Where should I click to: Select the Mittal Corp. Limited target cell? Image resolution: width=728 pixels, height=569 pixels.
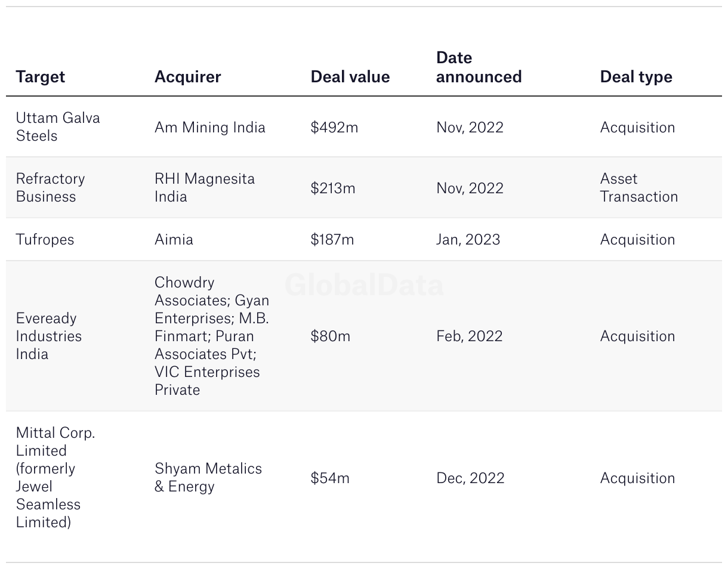pyautogui.click(x=55, y=477)
